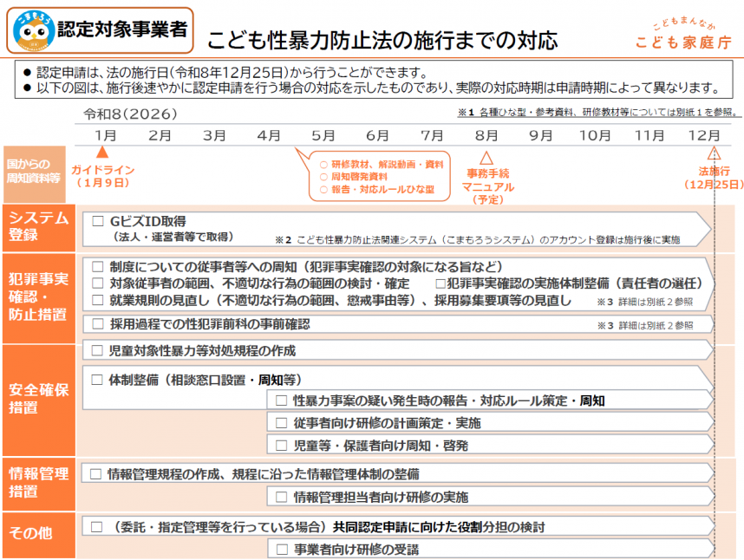744x560 pixels.
Task: Select the 情報管理措置 category label
Action: point(39,484)
